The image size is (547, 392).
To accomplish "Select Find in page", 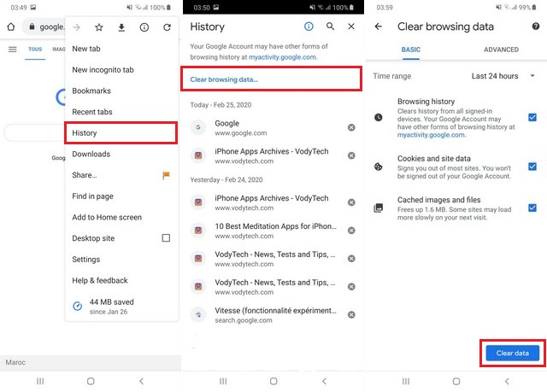I will (x=121, y=196).
